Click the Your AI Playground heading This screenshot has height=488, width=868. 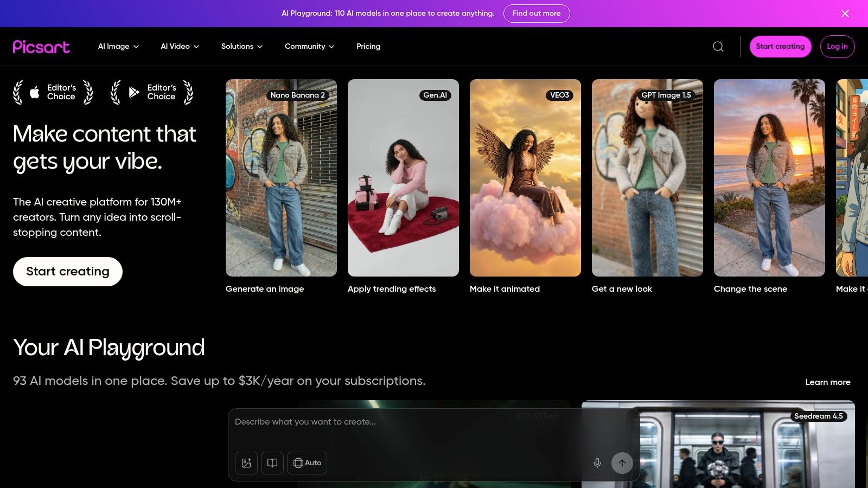109,348
